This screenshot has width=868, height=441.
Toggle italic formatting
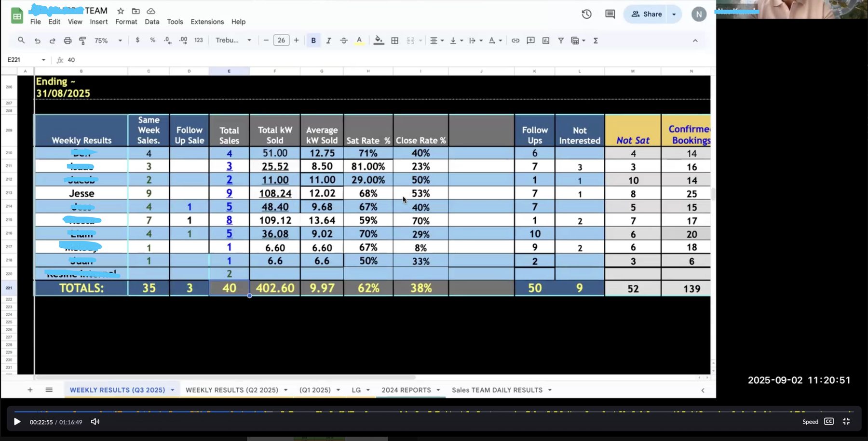point(328,40)
